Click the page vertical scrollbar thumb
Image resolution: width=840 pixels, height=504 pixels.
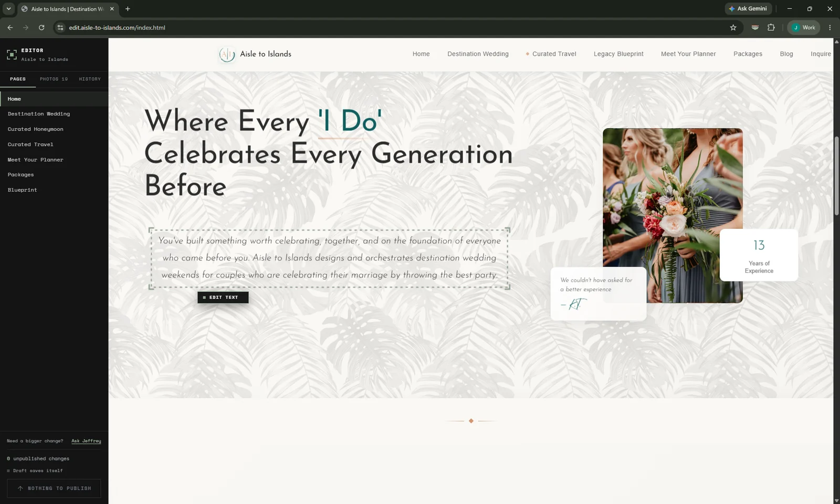click(836, 175)
